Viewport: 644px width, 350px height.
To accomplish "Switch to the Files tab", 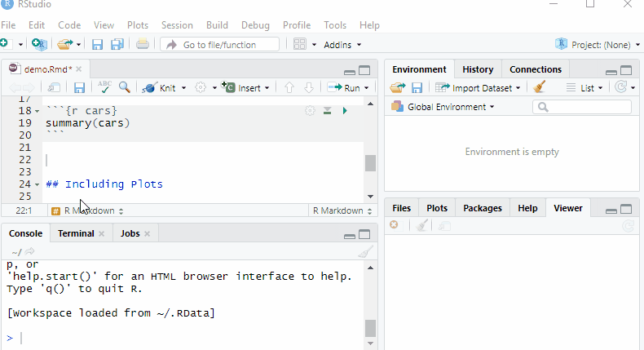I will (401, 208).
